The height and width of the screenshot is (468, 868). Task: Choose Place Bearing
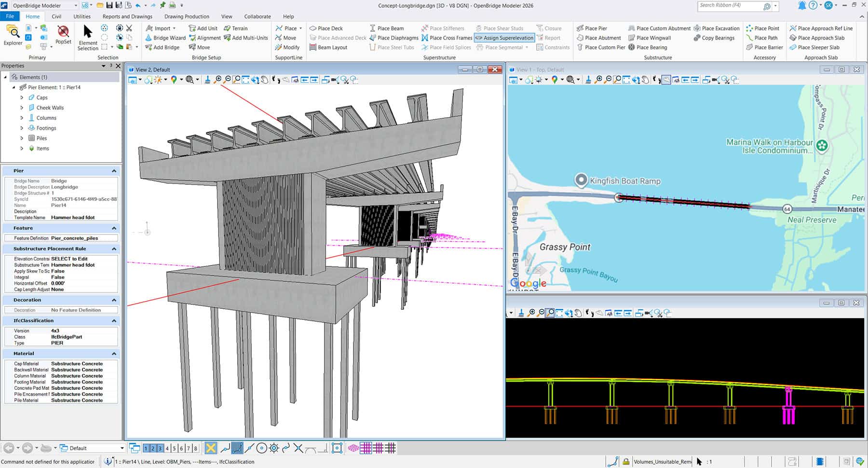(648, 47)
